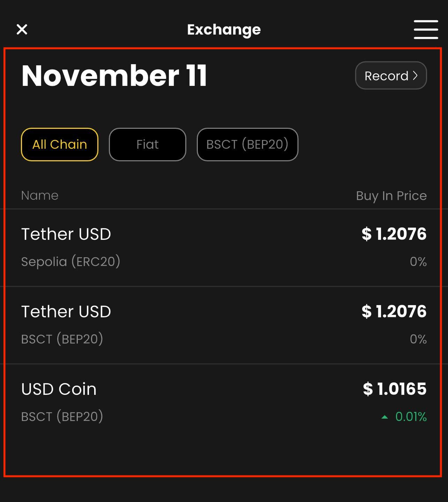
Task: Click the 0.01% change percentage
Action: pyautogui.click(x=411, y=417)
